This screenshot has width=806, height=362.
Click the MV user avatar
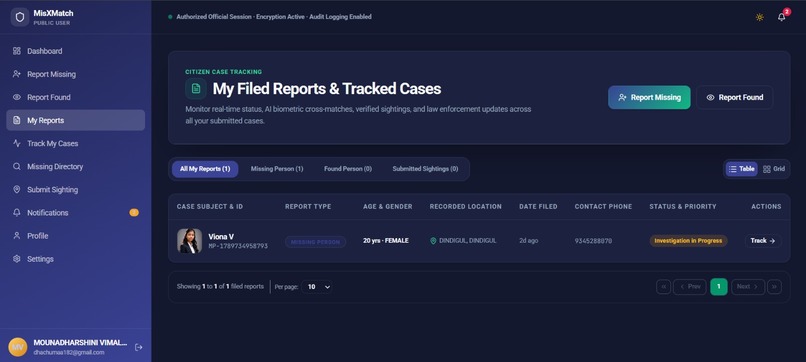(18, 347)
